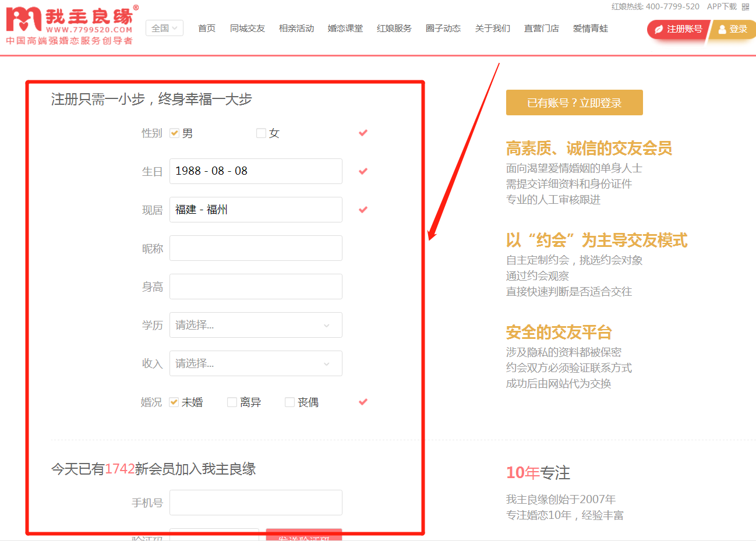
Task: Open the 婚恋课堂 menu item
Action: [x=345, y=28]
